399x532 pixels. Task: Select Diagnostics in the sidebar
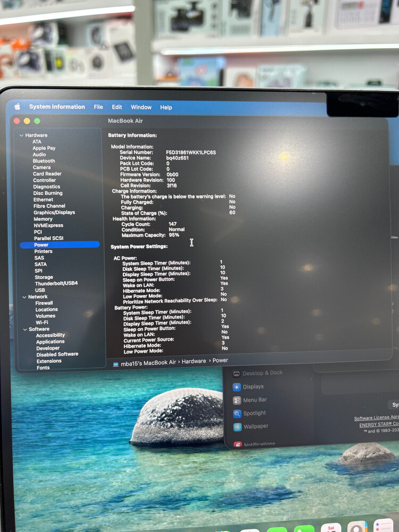coord(46,187)
